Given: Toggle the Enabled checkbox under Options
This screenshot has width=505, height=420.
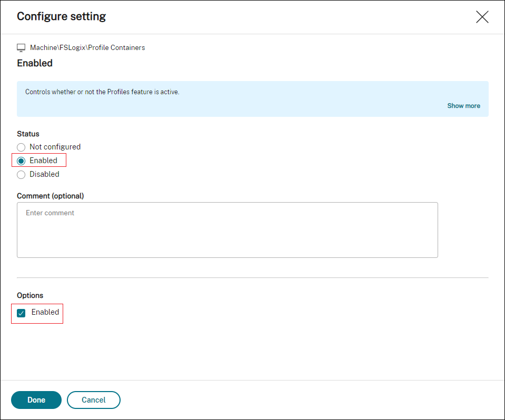Looking at the screenshot, I should pyautogui.click(x=21, y=313).
